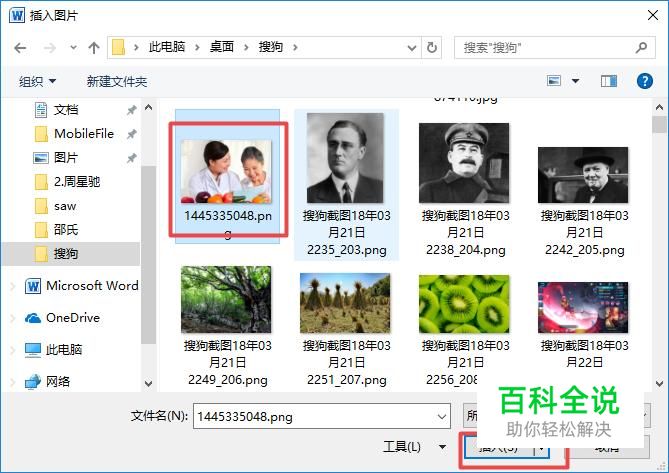Screen dimensions: 669x473
Task: Open more view options dropdown arrow
Action: (575, 81)
